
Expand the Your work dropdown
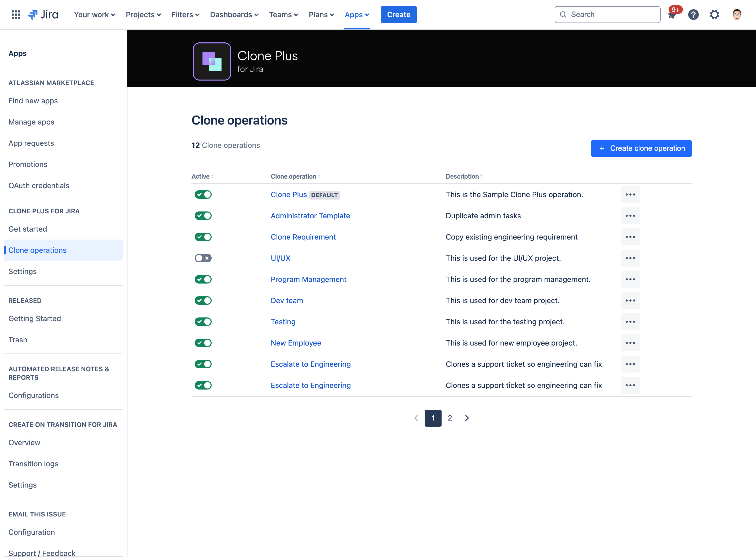tap(95, 15)
